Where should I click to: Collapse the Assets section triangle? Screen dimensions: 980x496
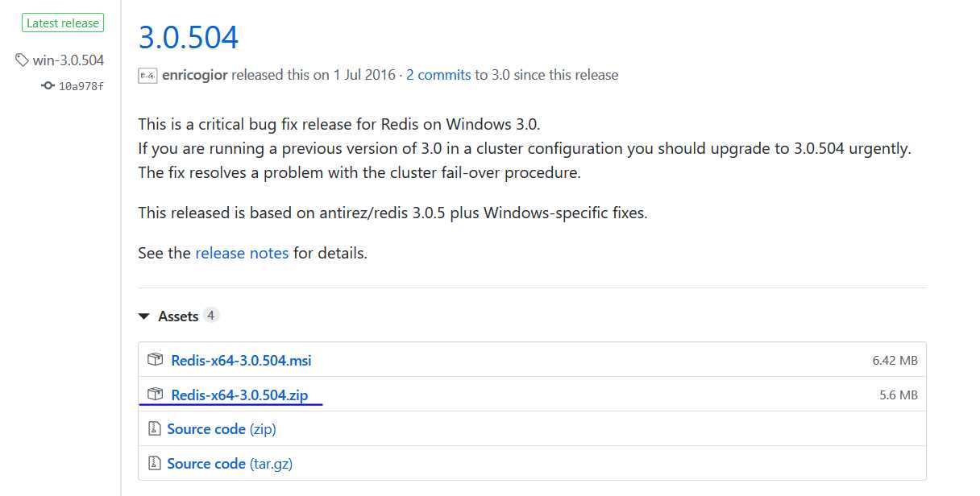click(144, 316)
